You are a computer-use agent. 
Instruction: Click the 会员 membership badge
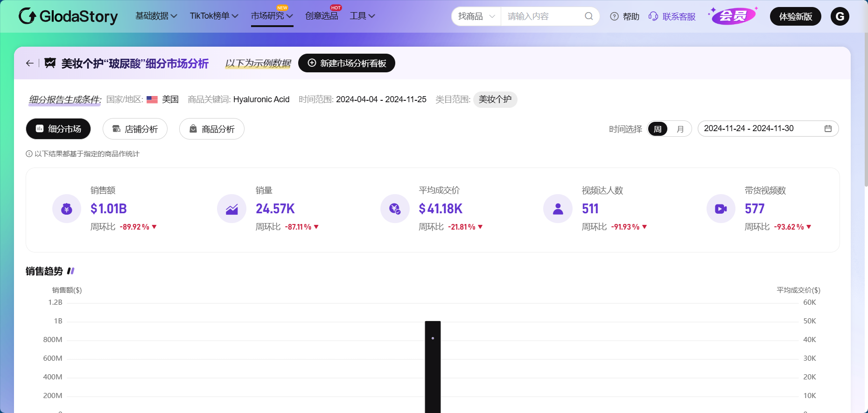[x=733, y=16]
